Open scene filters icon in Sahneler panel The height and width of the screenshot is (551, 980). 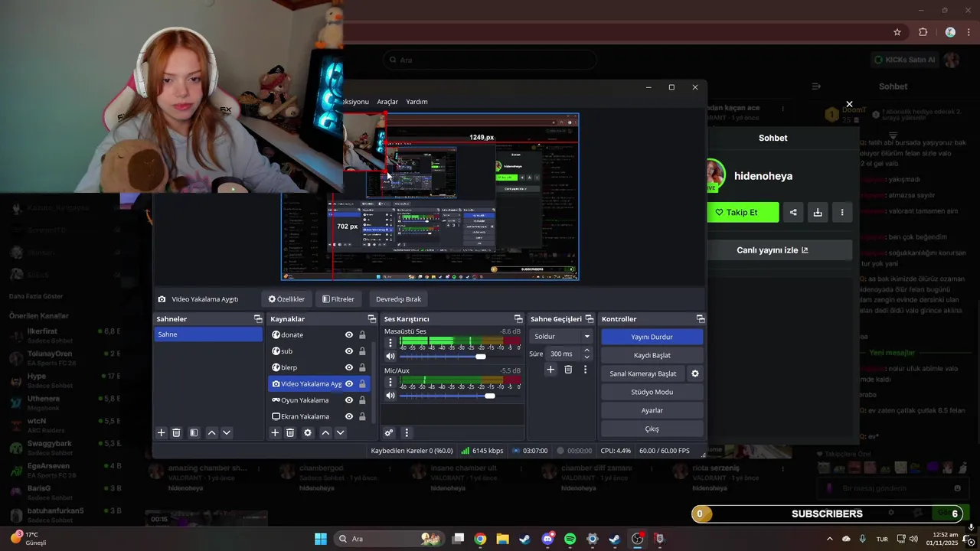point(194,432)
